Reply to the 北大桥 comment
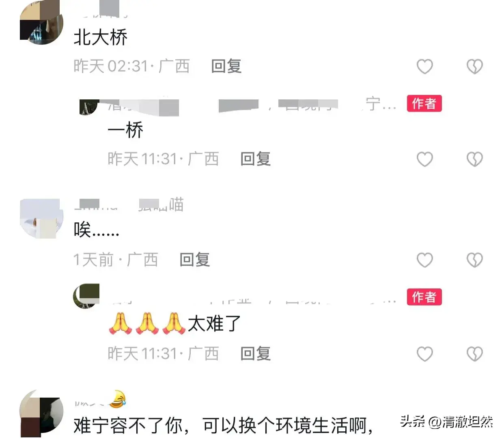 (x=226, y=66)
